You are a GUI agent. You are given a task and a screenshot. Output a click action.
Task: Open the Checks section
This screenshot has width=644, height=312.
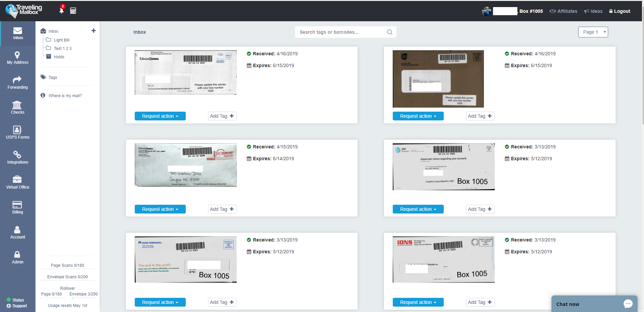pos(18,108)
